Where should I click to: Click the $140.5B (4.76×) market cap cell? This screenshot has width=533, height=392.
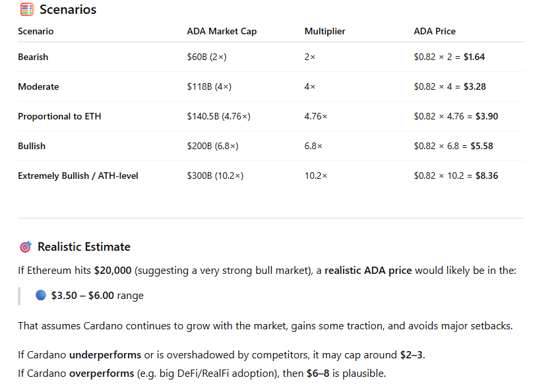(218, 116)
